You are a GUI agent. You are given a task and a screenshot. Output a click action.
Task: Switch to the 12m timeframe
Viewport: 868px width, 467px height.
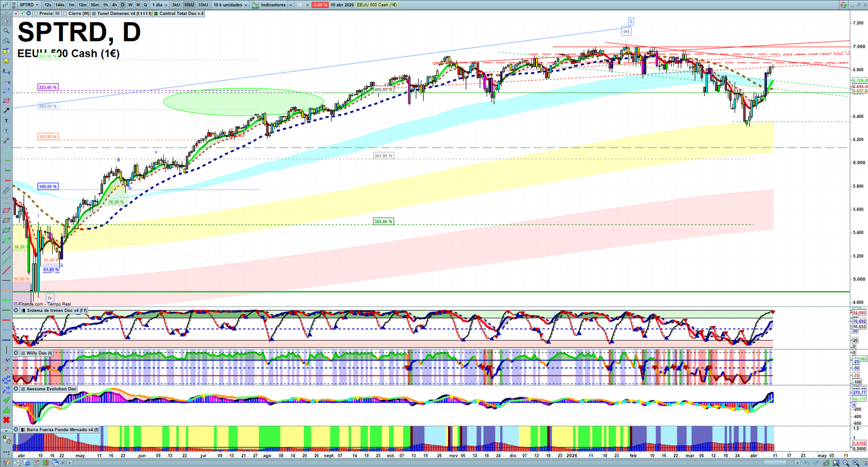click(x=82, y=5)
